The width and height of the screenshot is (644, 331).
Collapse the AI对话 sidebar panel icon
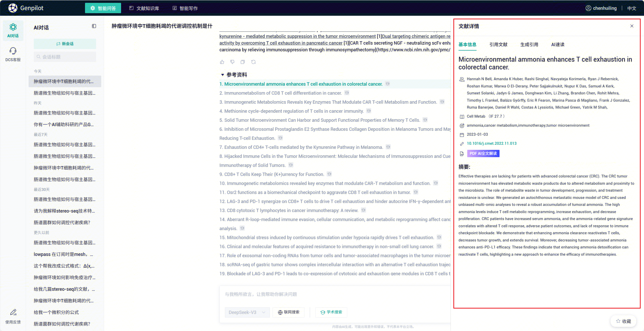pos(94,26)
